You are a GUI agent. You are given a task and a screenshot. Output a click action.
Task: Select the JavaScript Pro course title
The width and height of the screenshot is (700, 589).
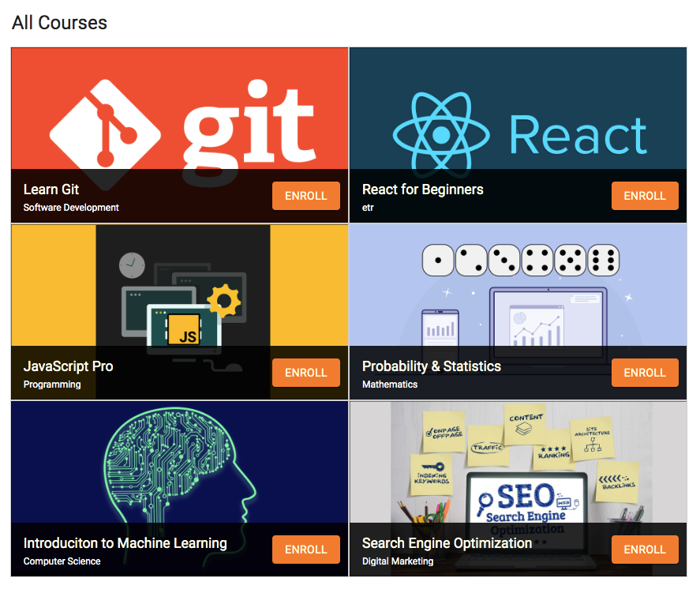pyautogui.click(x=68, y=366)
